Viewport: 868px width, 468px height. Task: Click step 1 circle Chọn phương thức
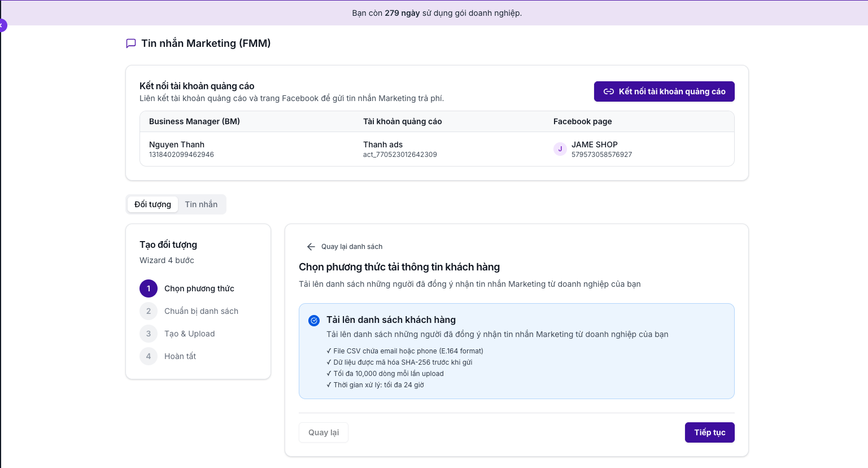(x=149, y=288)
